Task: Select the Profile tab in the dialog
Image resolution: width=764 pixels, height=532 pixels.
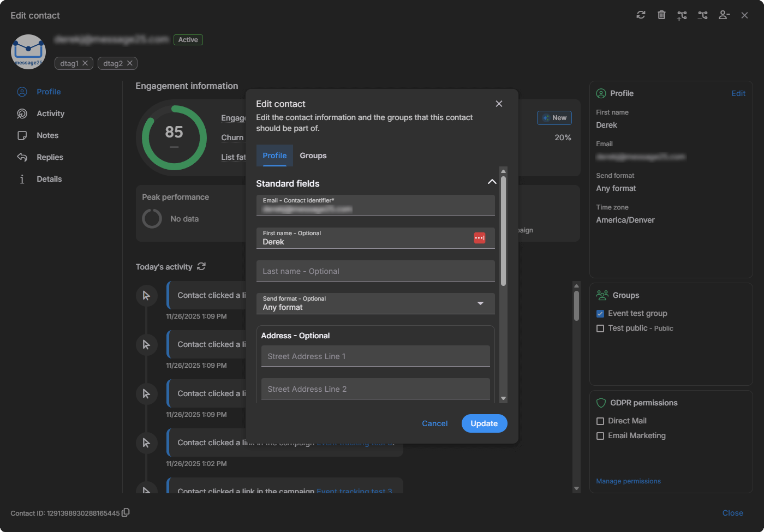Action: pos(274,156)
